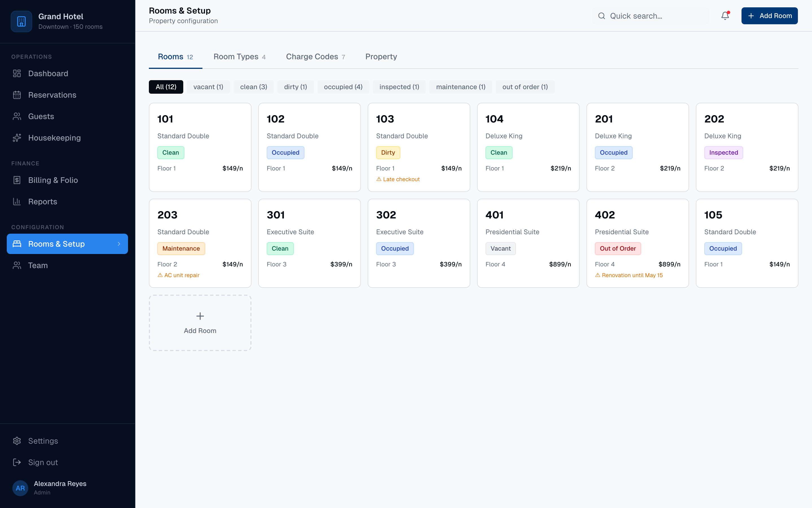
Task: Click the Housekeeping sparkle icon
Action: coord(17,138)
